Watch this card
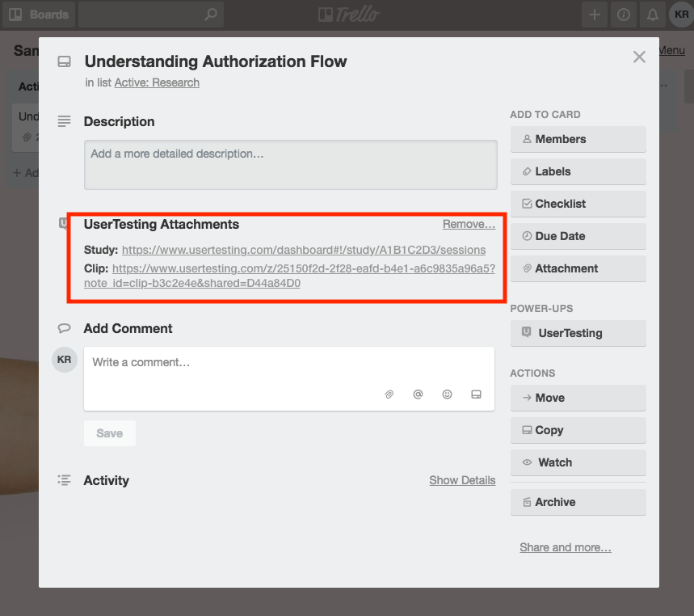The image size is (694, 616). tap(578, 462)
